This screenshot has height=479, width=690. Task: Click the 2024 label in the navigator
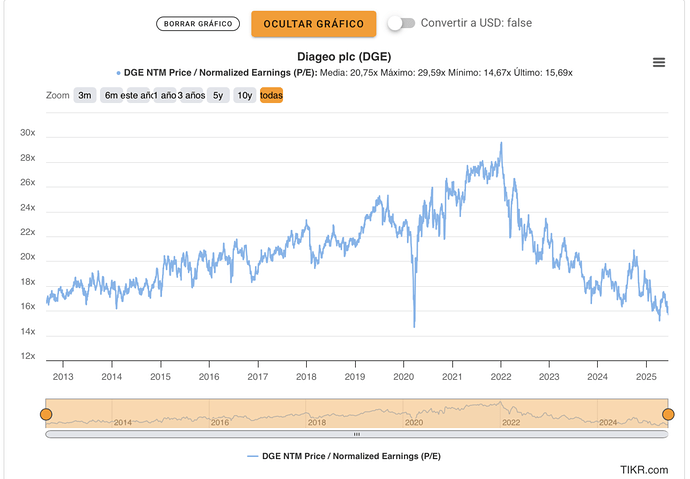(x=608, y=423)
